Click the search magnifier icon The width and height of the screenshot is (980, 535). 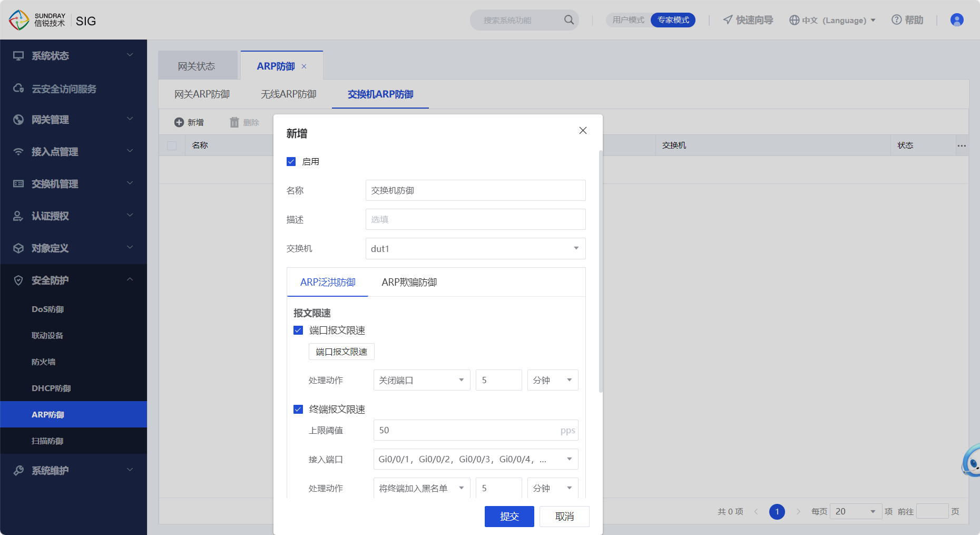click(569, 20)
